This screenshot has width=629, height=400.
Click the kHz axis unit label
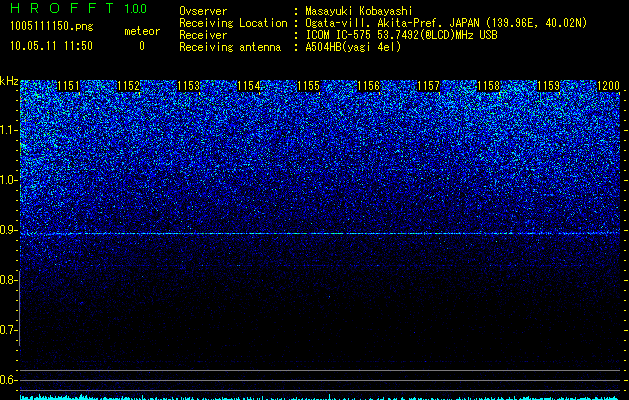pyautogui.click(x=9, y=81)
